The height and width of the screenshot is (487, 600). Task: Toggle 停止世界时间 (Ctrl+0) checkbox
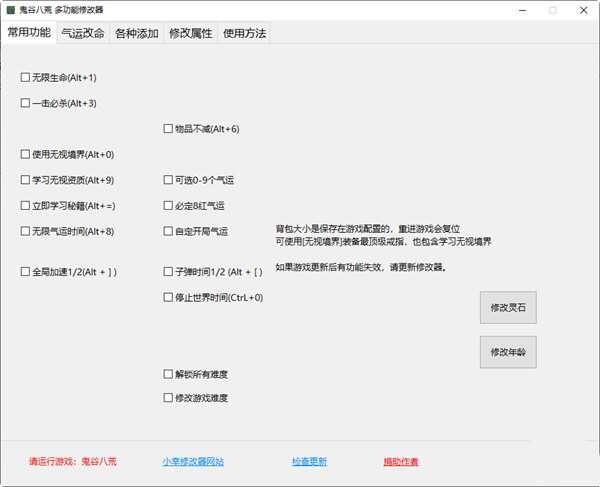168,297
